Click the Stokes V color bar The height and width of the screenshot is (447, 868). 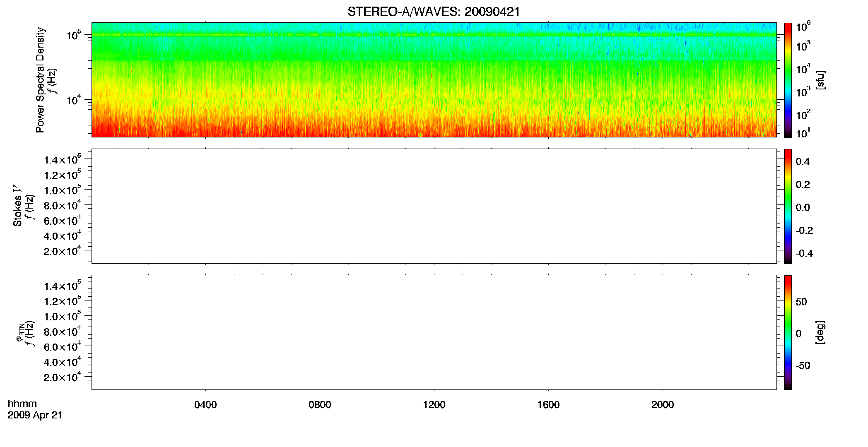[x=788, y=206]
